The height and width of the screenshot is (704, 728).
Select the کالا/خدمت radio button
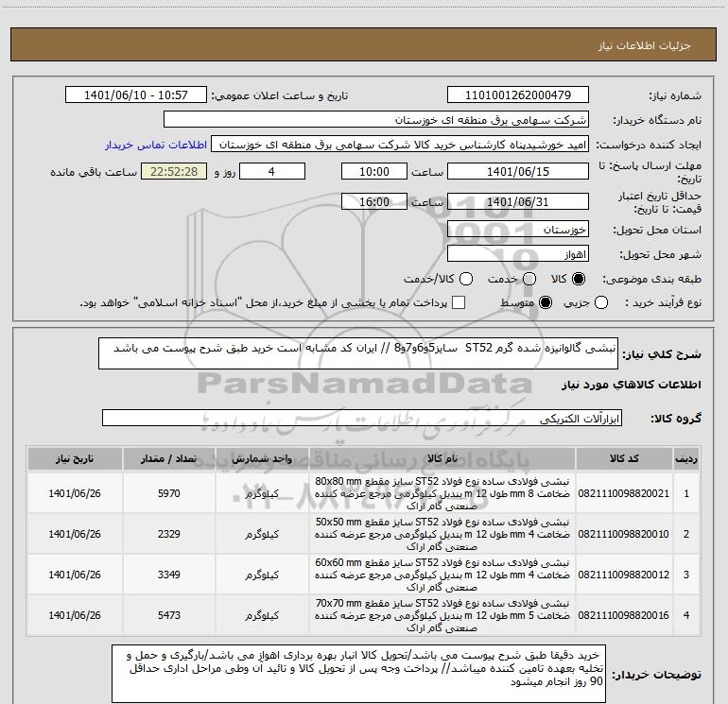click(x=466, y=279)
